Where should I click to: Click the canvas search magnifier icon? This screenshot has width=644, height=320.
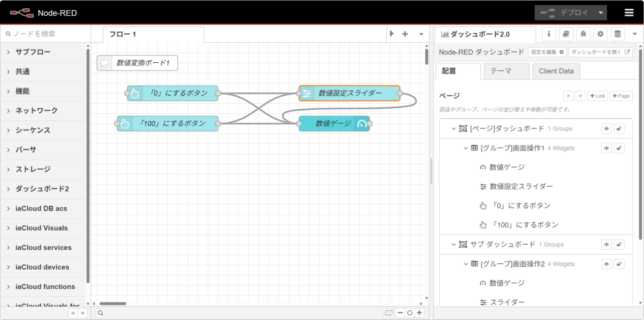coord(101,312)
